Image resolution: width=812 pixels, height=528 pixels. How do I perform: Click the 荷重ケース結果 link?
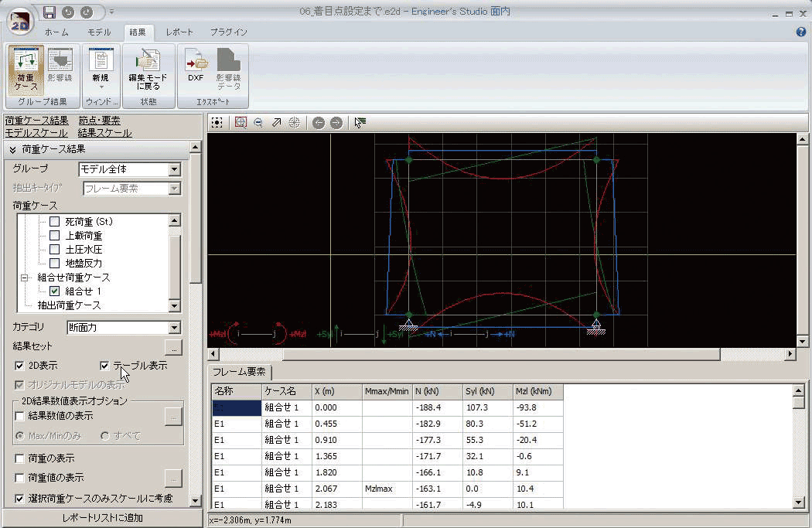pyautogui.click(x=36, y=121)
